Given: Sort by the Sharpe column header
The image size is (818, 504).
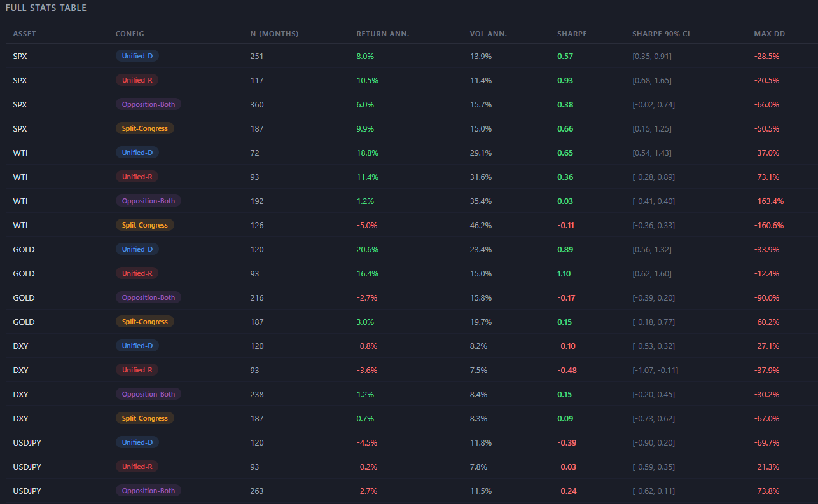Looking at the screenshot, I should click(572, 34).
